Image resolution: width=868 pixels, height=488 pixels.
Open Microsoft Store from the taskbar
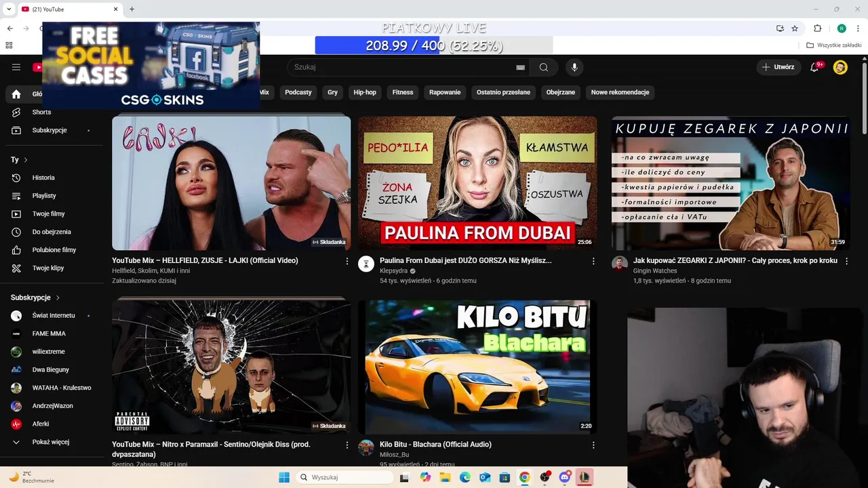505,477
